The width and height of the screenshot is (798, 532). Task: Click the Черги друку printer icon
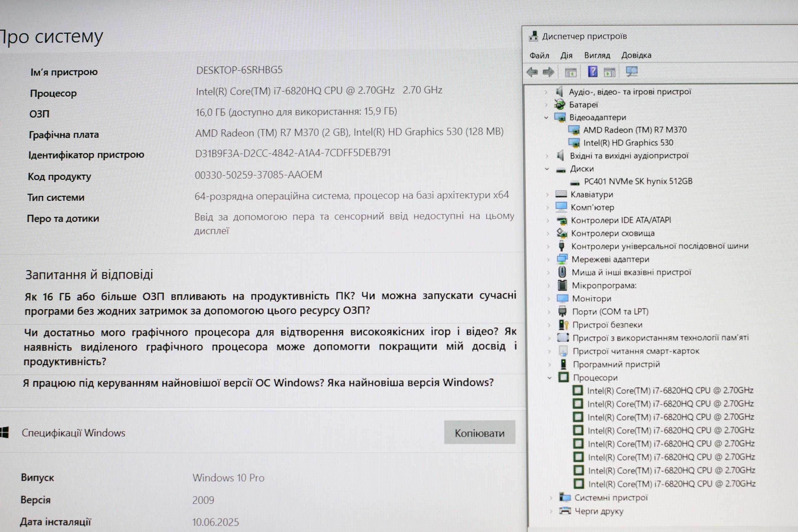565,511
